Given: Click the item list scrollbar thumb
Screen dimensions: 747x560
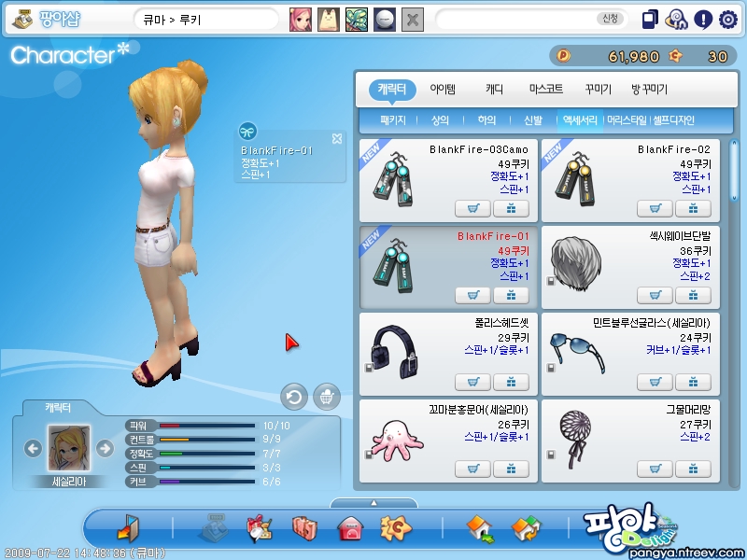Looking at the screenshot, I should [734, 171].
